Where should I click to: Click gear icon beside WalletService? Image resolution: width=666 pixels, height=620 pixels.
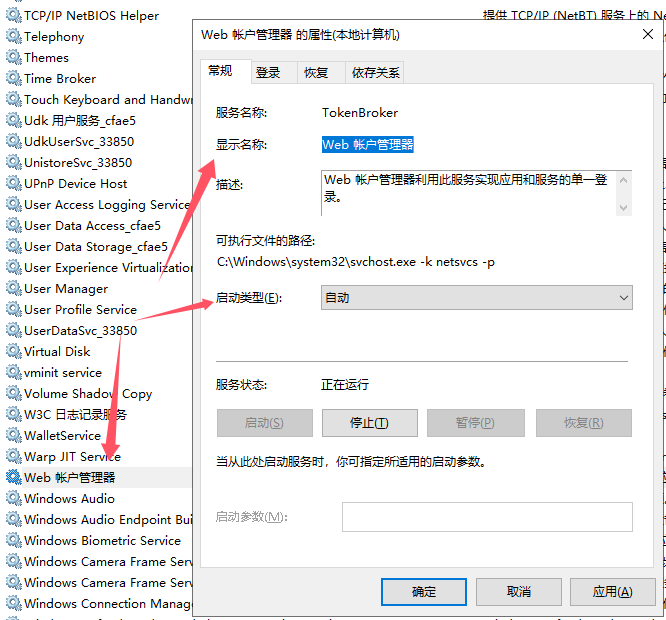click(13, 436)
